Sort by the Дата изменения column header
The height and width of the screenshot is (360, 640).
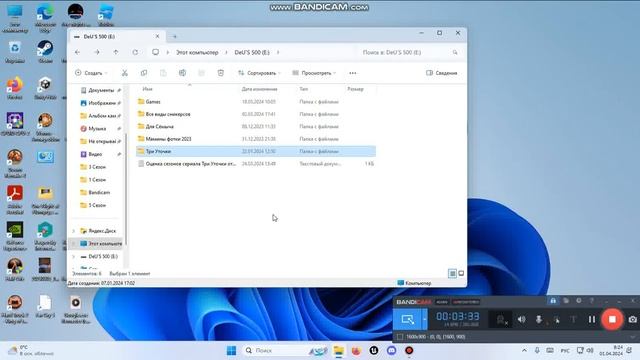coord(259,89)
